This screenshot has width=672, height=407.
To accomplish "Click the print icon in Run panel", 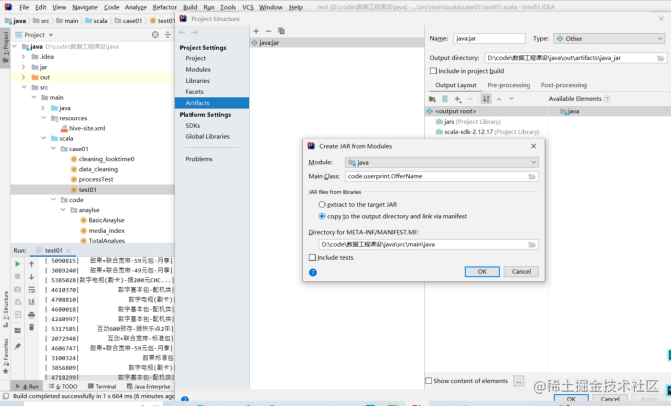I will point(31,315).
